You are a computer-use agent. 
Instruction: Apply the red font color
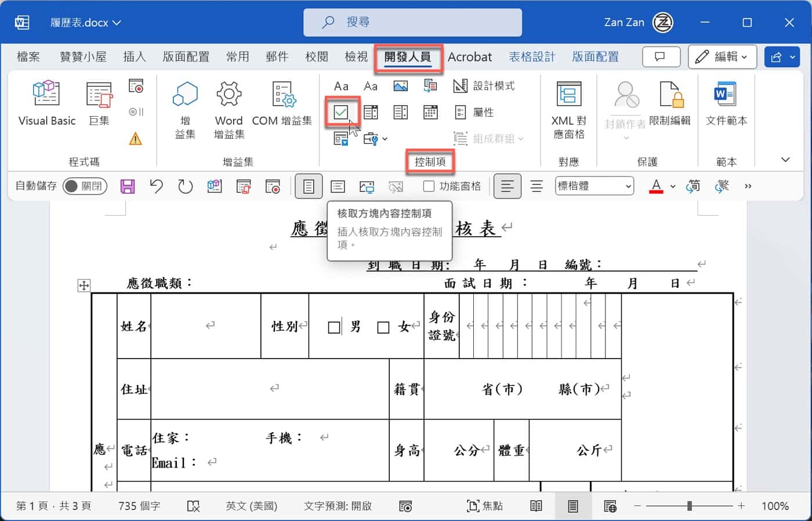tap(656, 186)
